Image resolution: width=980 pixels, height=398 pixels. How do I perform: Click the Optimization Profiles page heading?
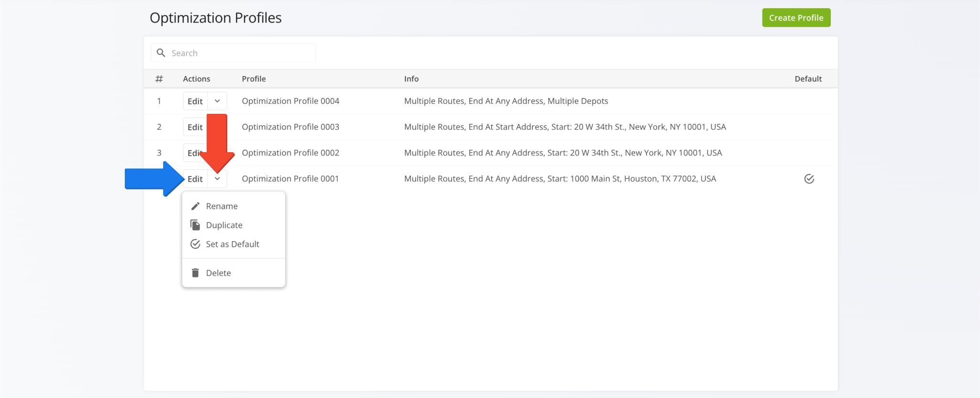pos(216,18)
